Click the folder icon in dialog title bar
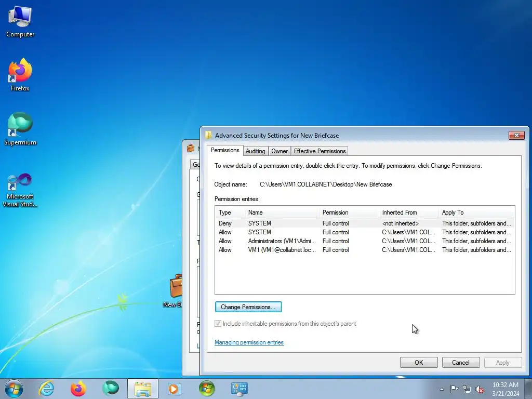Screen dimensions: 532x399 coord(208,136)
